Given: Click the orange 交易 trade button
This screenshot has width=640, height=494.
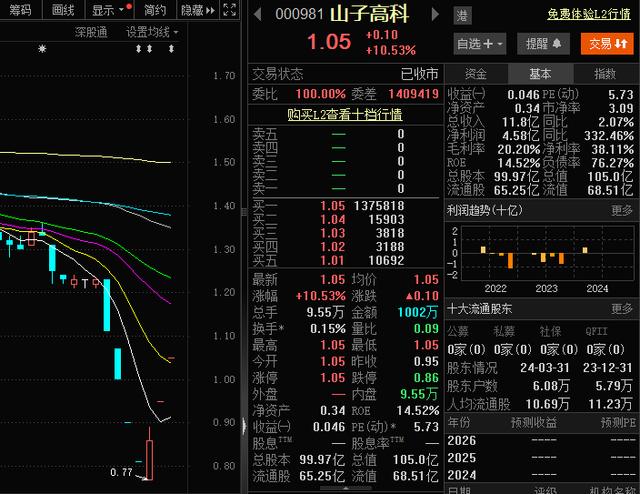Looking at the screenshot, I should 607,44.
